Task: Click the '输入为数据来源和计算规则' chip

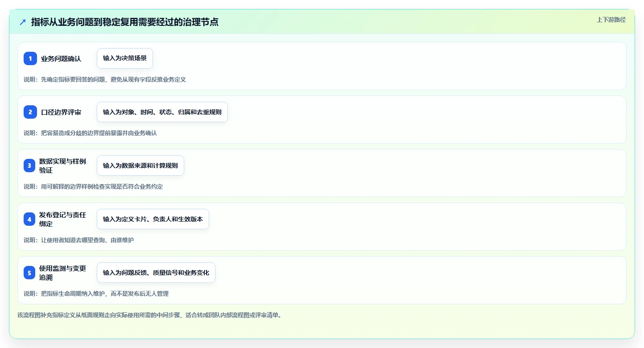Action: pos(140,166)
